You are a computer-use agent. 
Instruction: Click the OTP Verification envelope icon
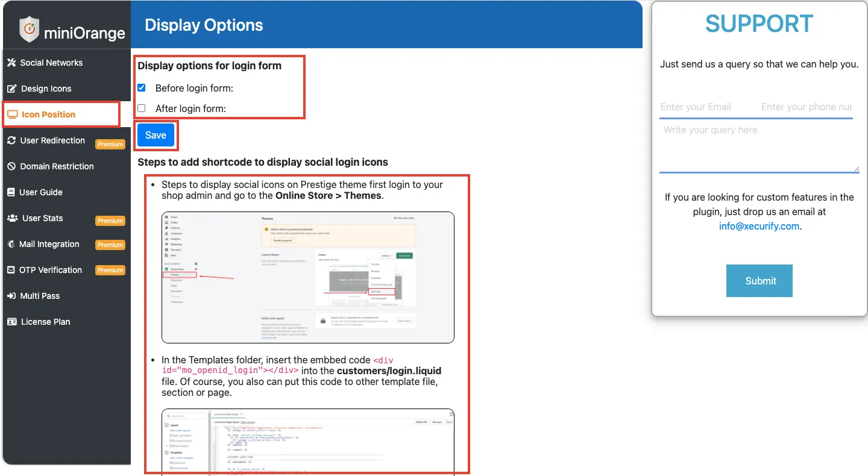(x=11, y=270)
